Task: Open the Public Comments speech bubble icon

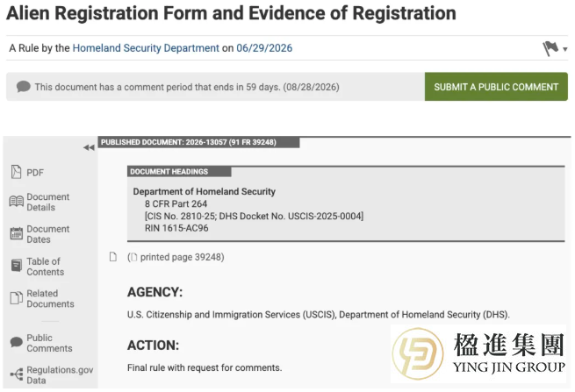Action: [x=16, y=342]
